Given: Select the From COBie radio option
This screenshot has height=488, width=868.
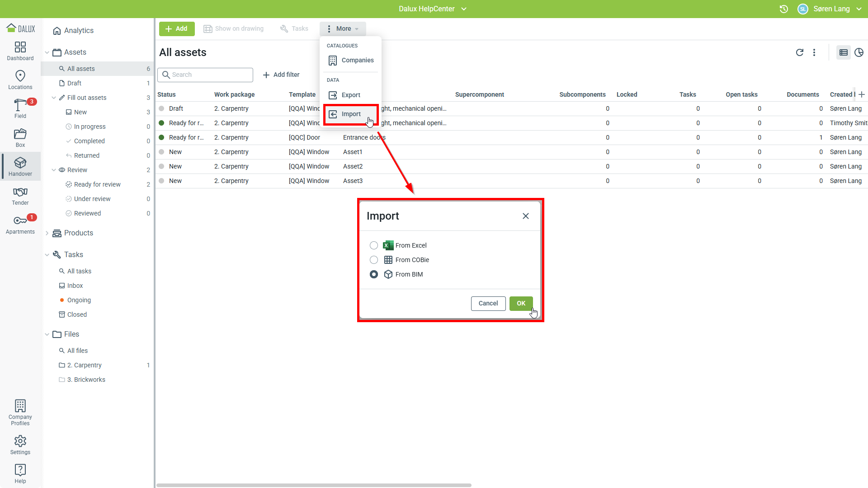Looking at the screenshot, I should tap(374, 260).
